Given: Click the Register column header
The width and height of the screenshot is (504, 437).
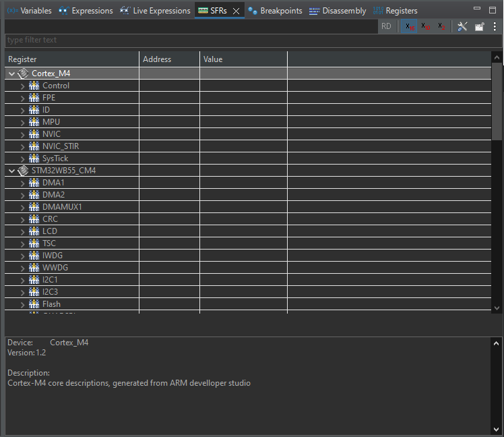Looking at the screenshot, I should pyautogui.click(x=71, y=59).
